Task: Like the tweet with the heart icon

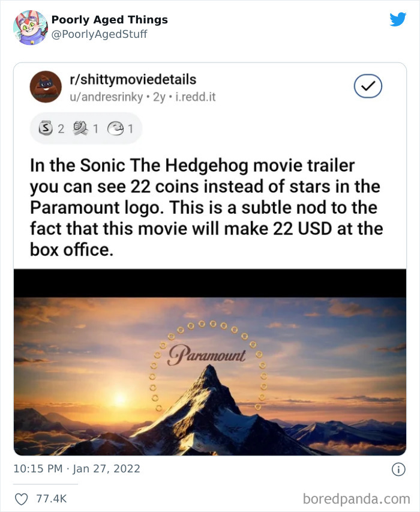Action: [22, 499]
